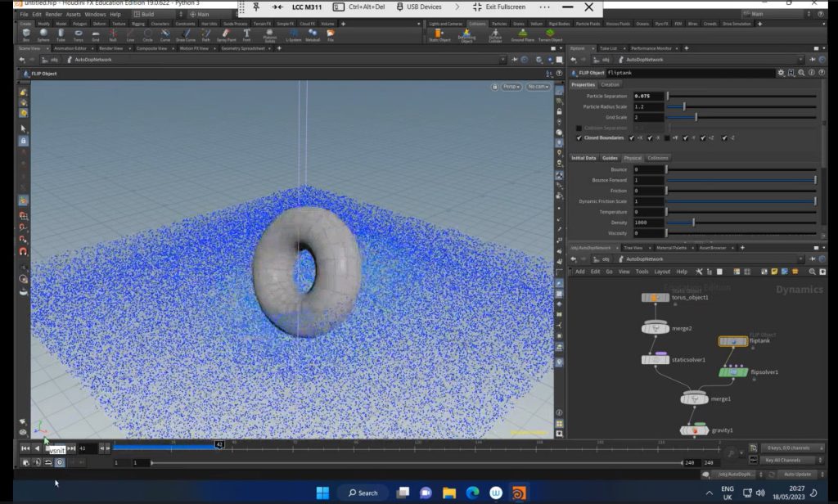The width and height of the screenshot is (838, 504).
Task: Switch to the Physical tab
Action: [633, 158]
